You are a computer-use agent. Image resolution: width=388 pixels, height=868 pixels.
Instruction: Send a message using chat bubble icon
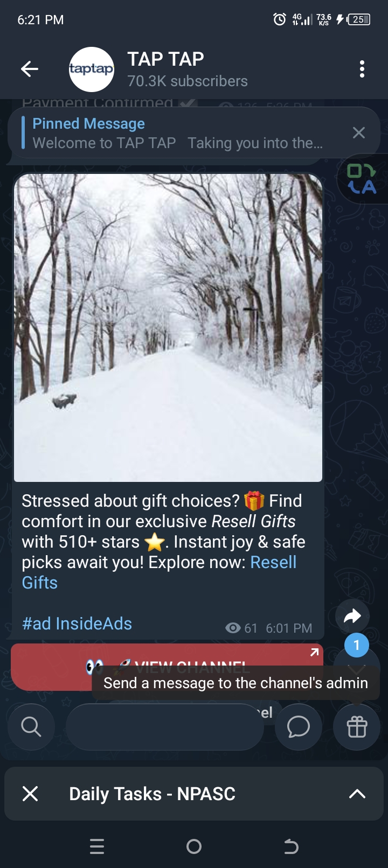click(299, 727)
